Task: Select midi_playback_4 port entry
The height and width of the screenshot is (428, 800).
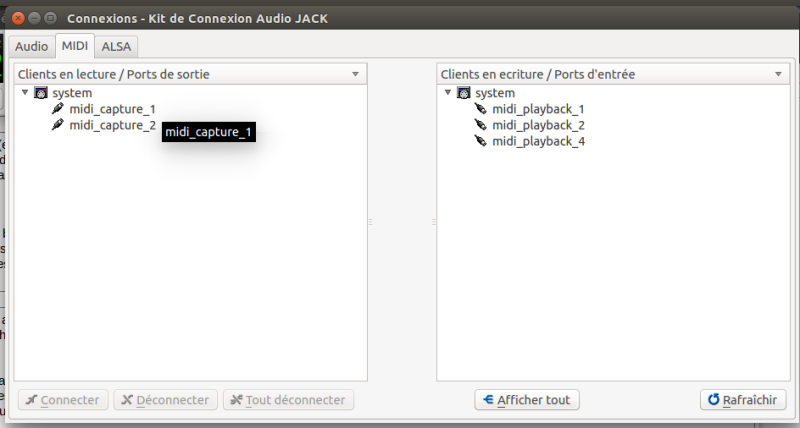Action: point(538,141)
